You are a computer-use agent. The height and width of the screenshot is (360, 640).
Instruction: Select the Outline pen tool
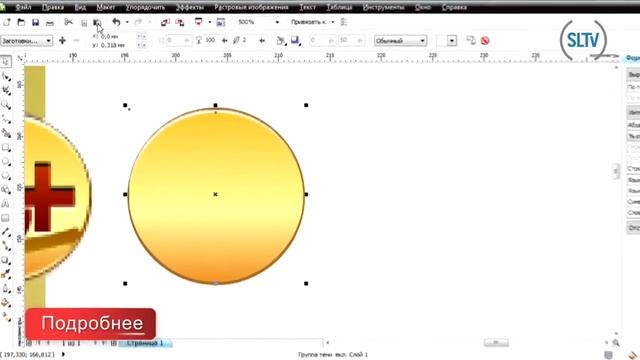(6, 289)
